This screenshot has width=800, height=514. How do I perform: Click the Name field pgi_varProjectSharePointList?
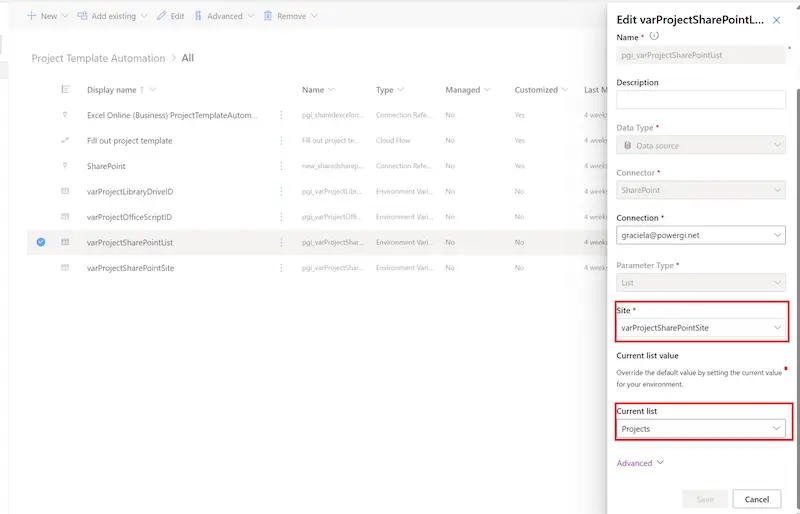pyautogui.click(x=701, y=55)
